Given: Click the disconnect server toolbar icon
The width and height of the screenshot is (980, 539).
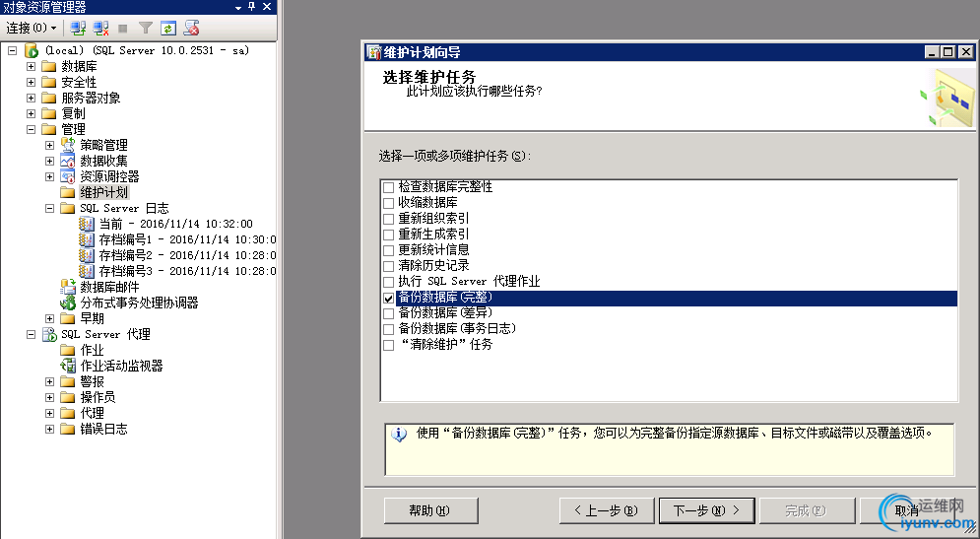Looking at the screenshot, I should 100,28.
